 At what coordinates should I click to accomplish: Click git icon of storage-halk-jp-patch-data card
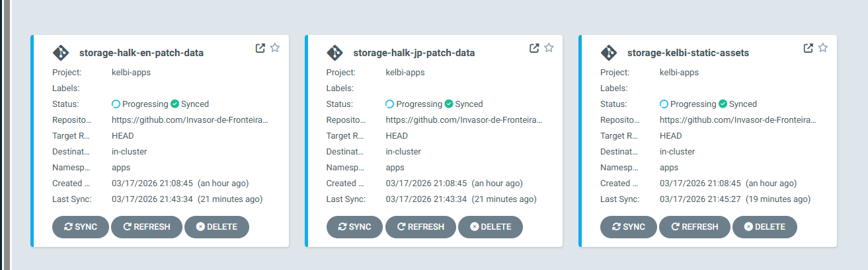point(335,53)
